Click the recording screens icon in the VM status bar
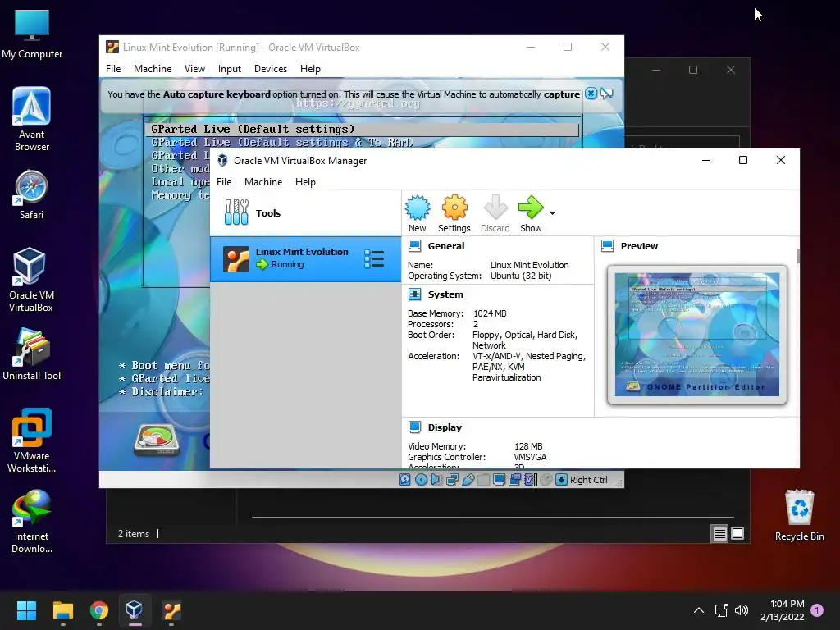 514,480
